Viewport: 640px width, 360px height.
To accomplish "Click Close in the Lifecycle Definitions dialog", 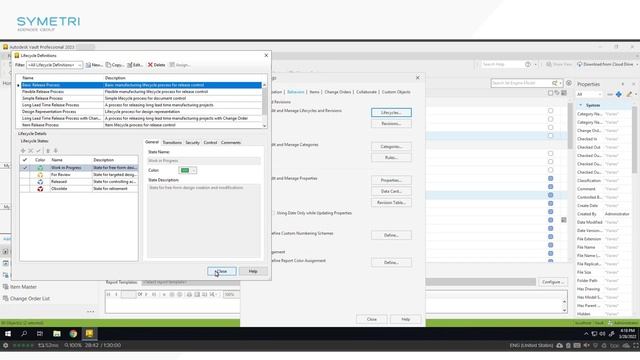I will (222, 271).
